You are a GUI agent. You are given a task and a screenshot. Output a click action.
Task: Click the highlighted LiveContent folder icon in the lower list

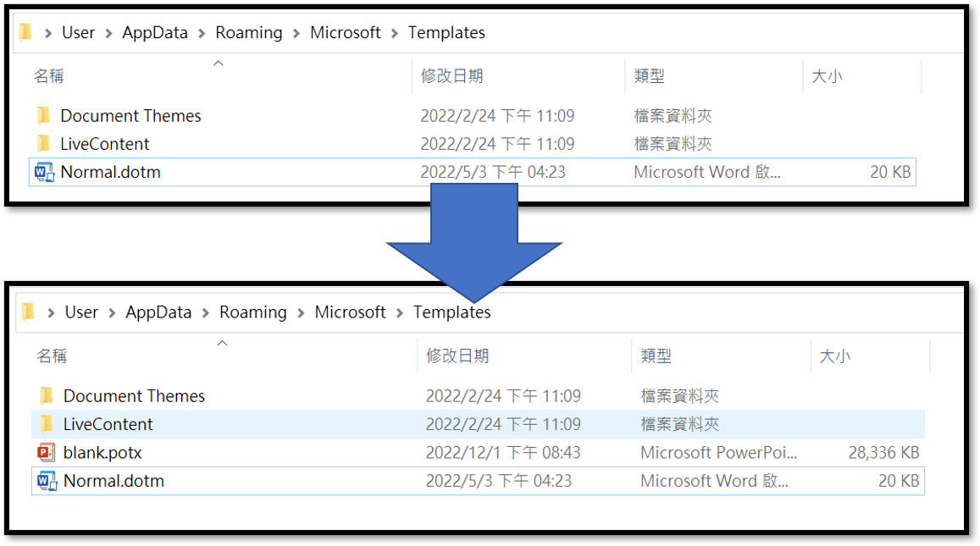[47, 424]
